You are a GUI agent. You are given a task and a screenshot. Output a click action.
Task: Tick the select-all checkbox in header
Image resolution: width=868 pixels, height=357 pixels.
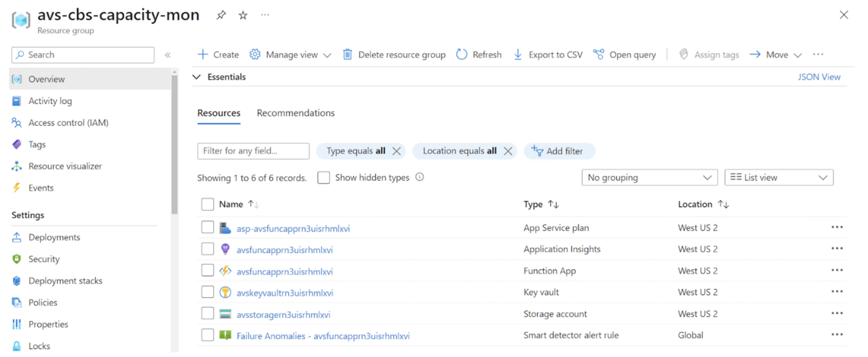tap(208, 205)
